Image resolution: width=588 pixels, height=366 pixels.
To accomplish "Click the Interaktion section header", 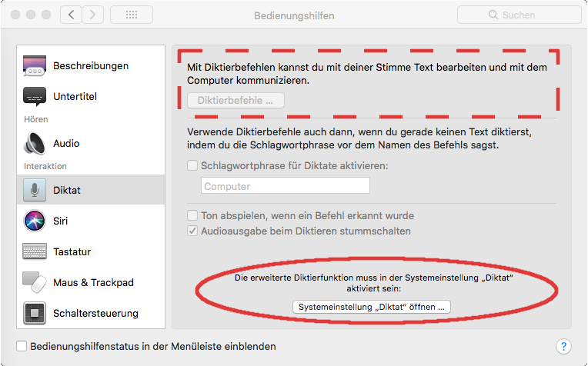I will coord(45,166).
